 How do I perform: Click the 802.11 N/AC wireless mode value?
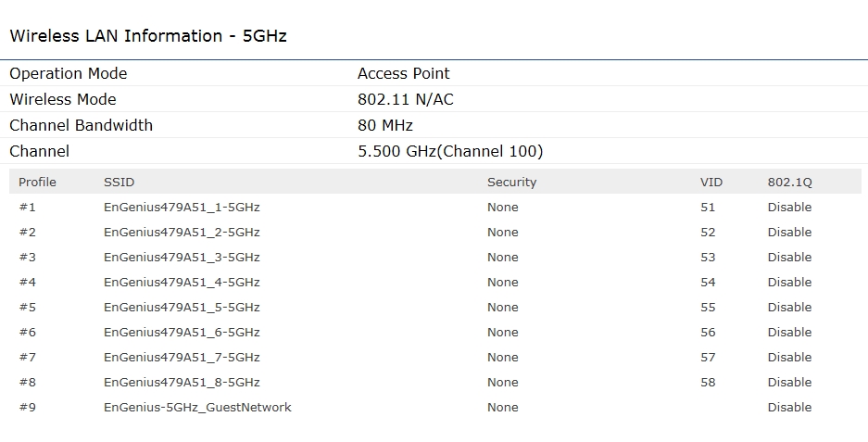click(405, 99)
